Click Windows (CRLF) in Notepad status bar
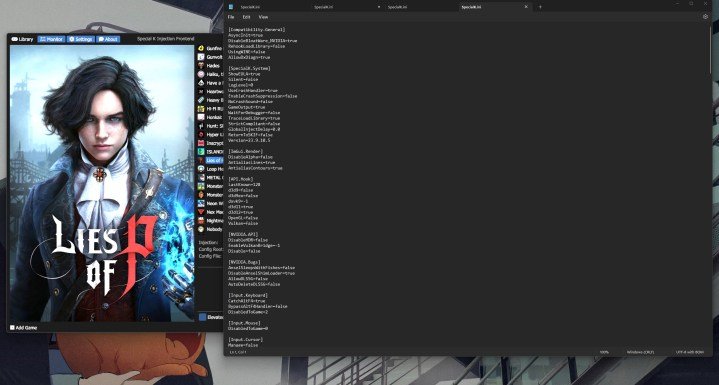719x385 pixels. [x=640, y=352]
